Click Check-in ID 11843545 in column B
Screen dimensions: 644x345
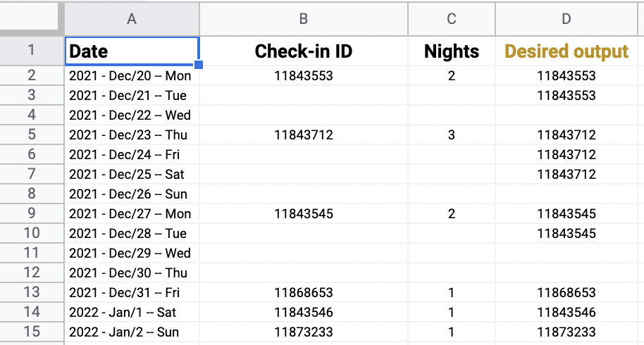pyautogui.click(x=304, y=213)
